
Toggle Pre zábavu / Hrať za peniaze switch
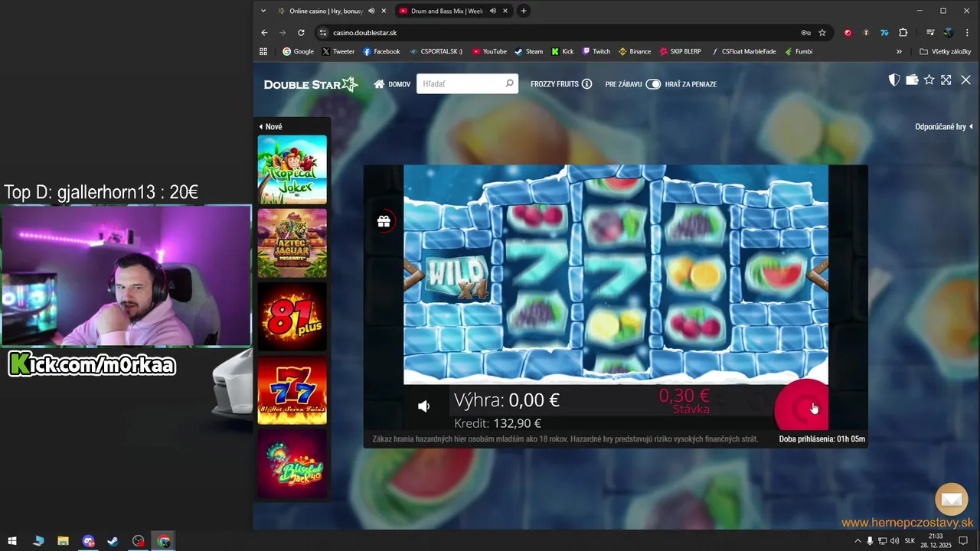(653, 84)
